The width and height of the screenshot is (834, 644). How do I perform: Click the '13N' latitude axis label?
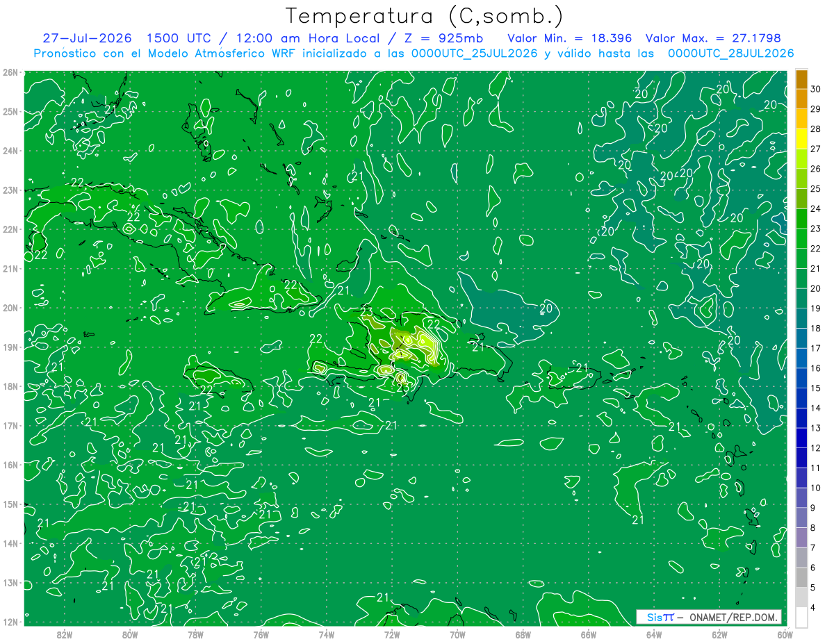click(10, 582)
